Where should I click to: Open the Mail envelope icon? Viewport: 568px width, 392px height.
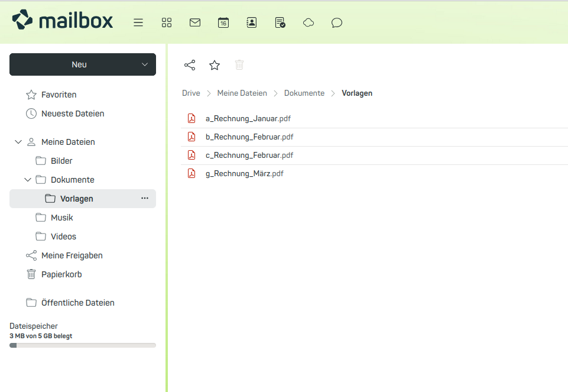[x=195, y=22]
